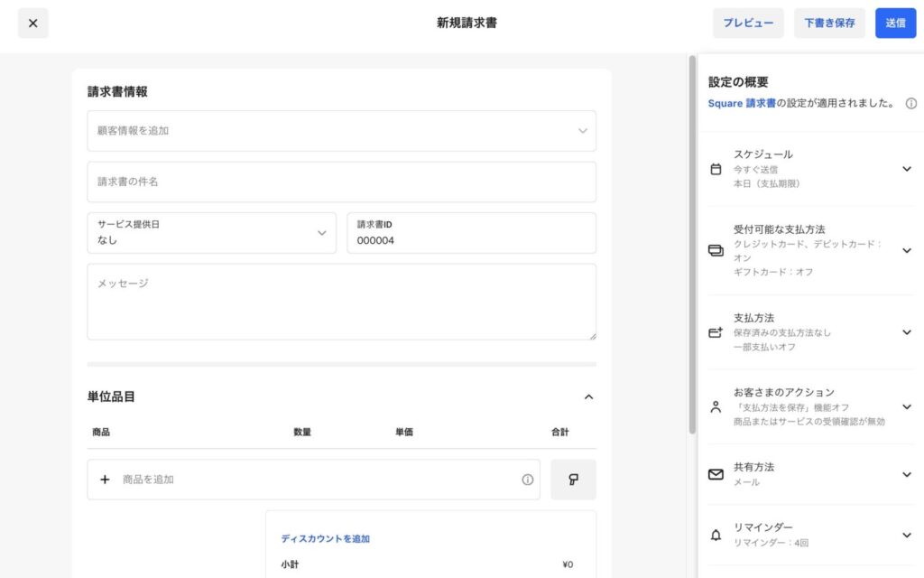The image size is (924, 578).
Task: Click the プレビュー button
Action: coord(748,23)
